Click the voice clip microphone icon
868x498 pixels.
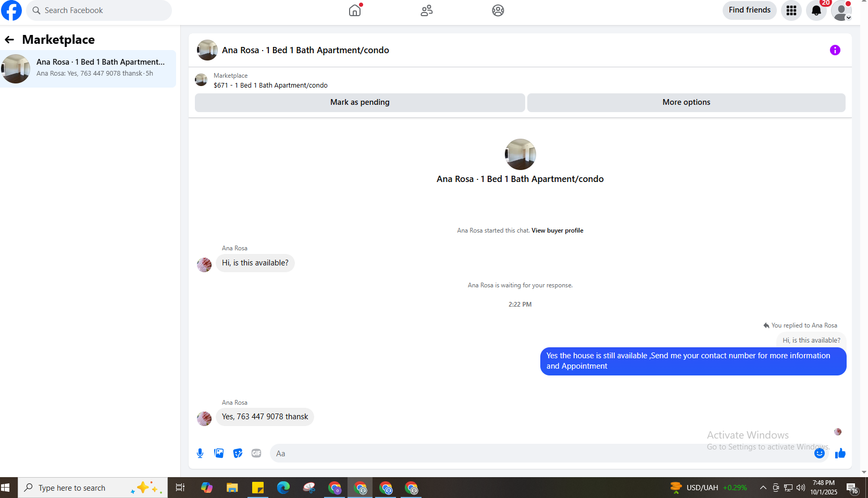point(200,453)
